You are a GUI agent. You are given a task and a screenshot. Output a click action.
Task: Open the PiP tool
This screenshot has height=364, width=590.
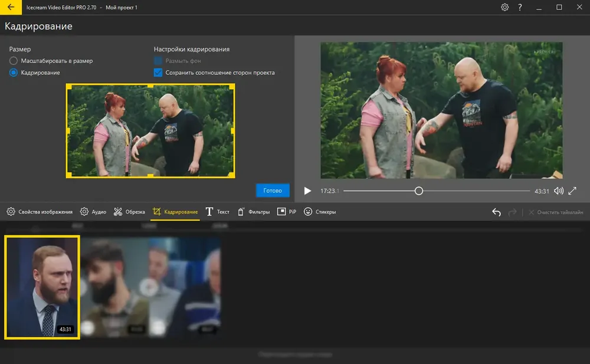tap(287, 212)
